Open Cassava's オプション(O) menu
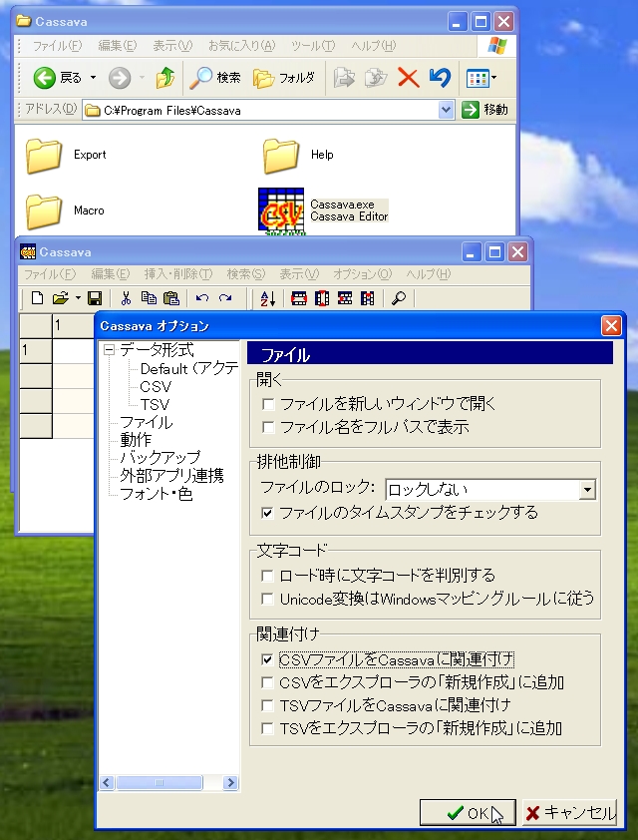Screen dimensions: 638x840 coord(362,274)
